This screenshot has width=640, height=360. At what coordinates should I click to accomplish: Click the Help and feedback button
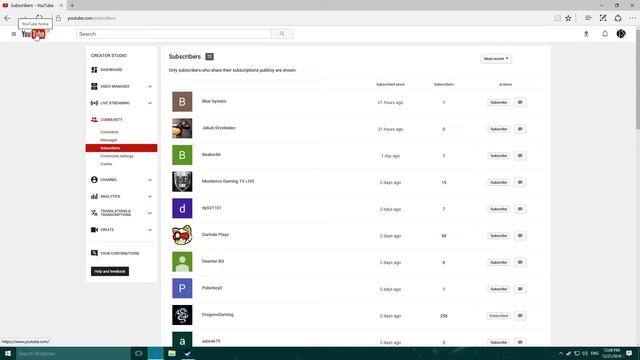[x=110, y=271]
